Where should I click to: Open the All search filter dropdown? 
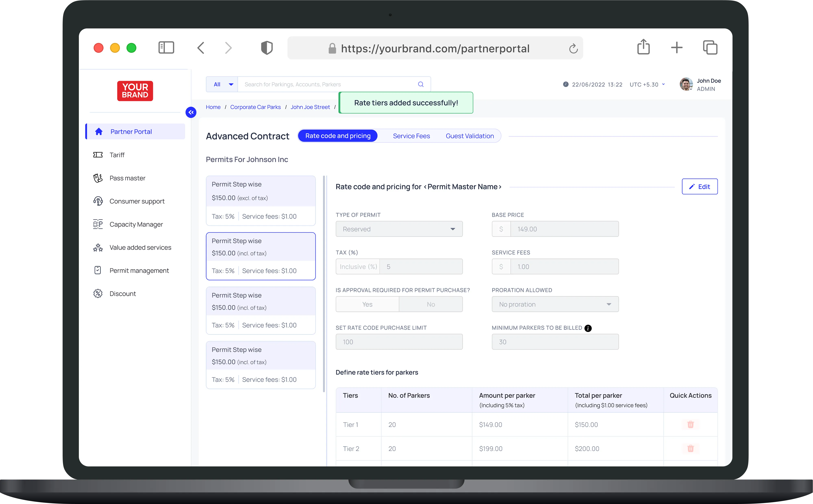coord(222,84)
